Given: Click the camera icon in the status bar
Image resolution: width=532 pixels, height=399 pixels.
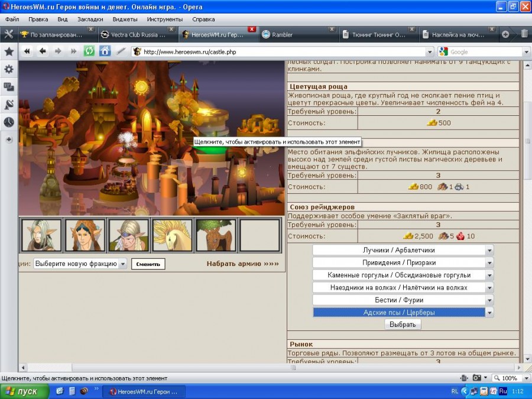Looking at the screenshot, I should (x=476, y=378).
